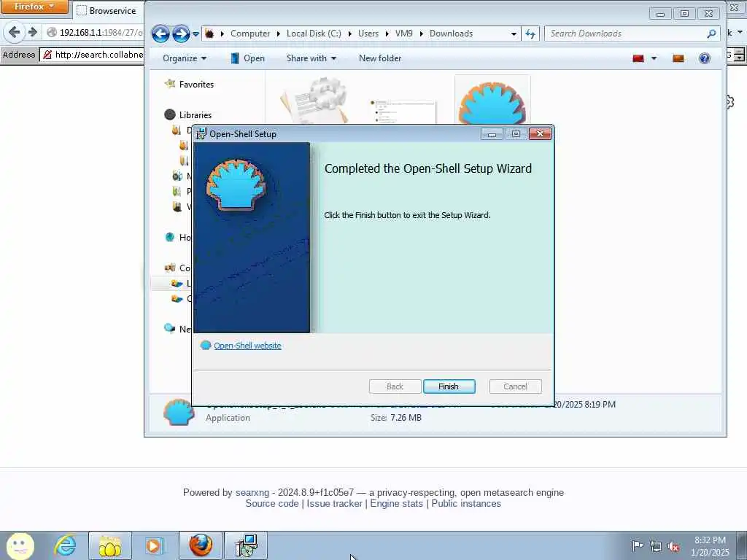Click the Firefox URL bar with 192.168.1.1
Screen dimensions: 747x560
click(93, 32)
